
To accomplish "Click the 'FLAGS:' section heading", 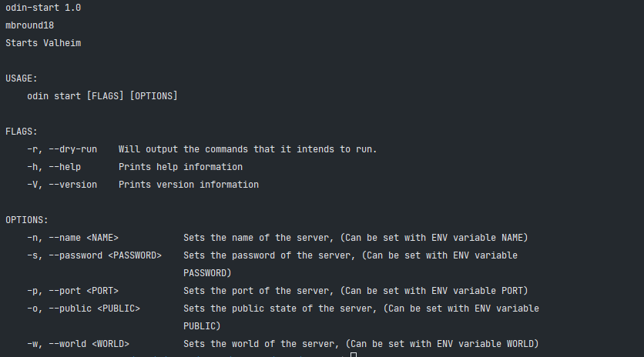I will [22, 132].
